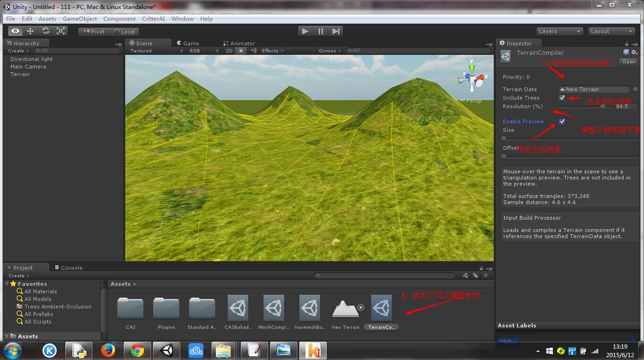
Task: Disable the Enable Preview checkbox
Action: [562, 121]
